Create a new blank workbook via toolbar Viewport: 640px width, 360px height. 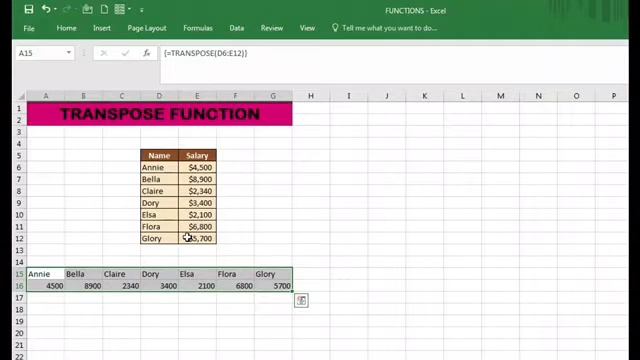104,9
